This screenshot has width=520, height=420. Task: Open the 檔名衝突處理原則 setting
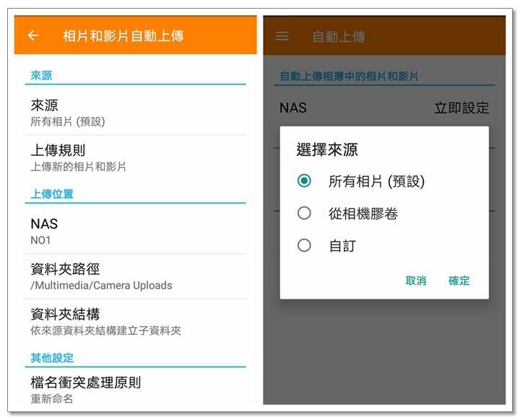pyautogui.click(x=135, y=389)
